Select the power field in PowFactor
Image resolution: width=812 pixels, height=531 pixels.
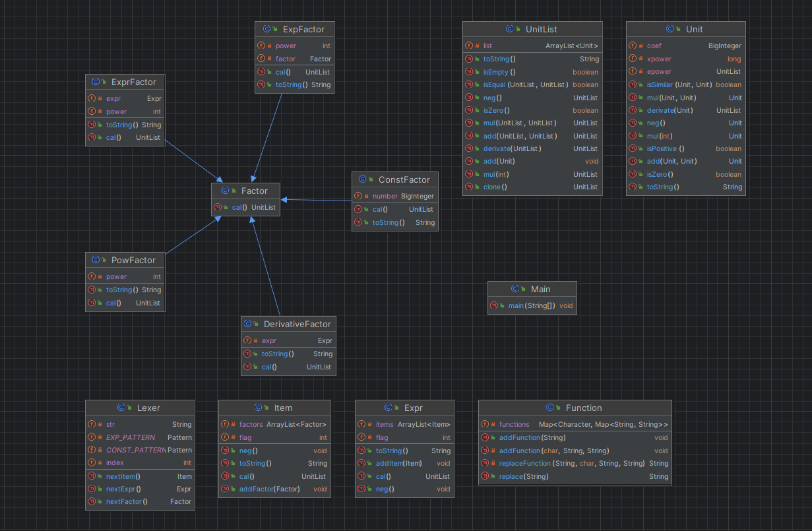tap(125, 276)
